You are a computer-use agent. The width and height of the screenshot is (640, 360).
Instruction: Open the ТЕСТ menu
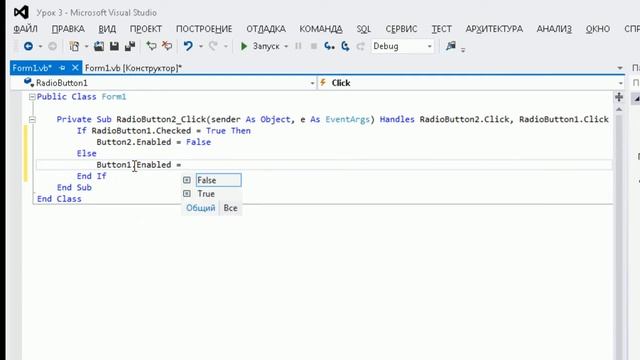tap(442, 29)
